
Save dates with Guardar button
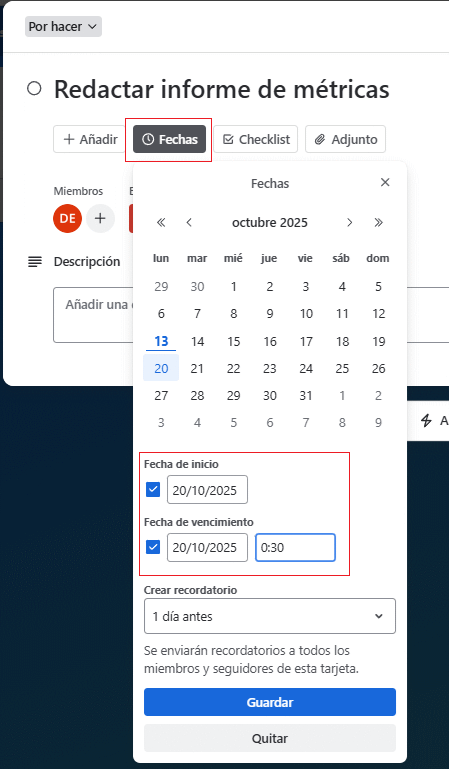(x=270, y=702)
